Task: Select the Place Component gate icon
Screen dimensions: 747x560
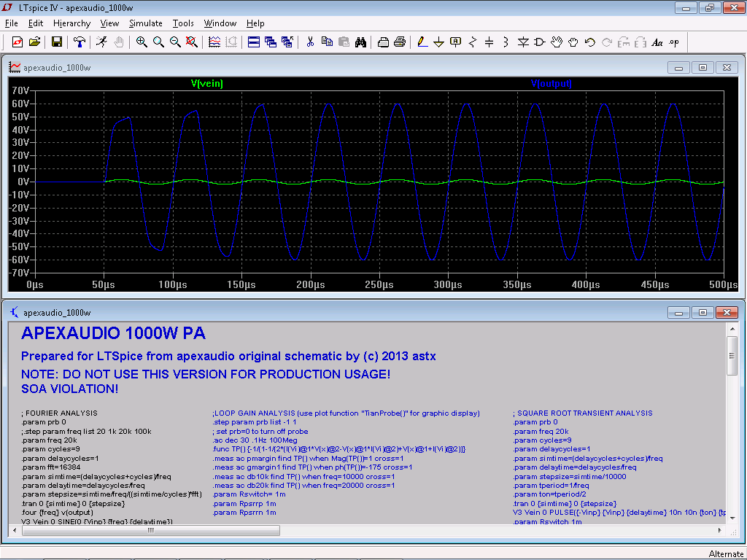Action: pos(540,42)
